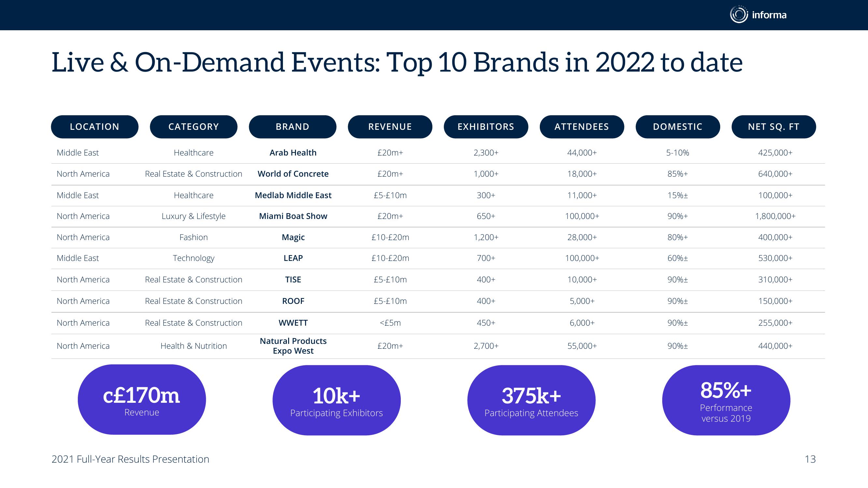Click the slide title heading text
Viewport: 868px width, 488px height.
pyautogui.click(x=397, y=63)
